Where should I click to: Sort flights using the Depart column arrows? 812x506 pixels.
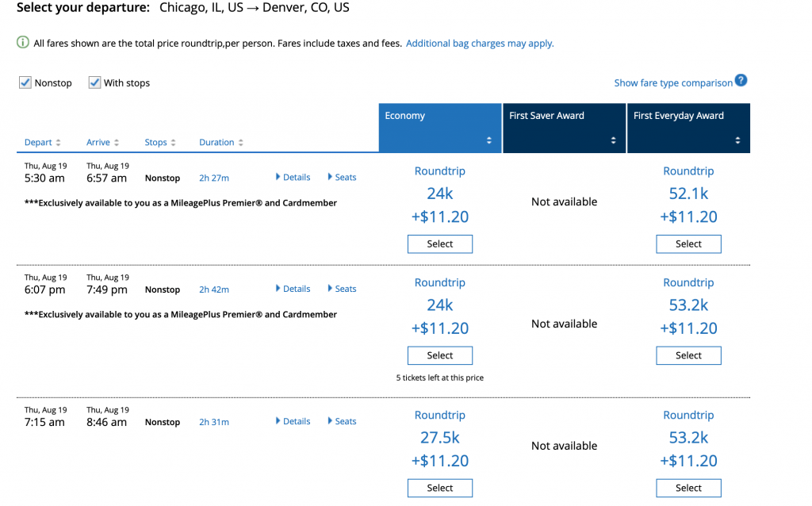59,142
